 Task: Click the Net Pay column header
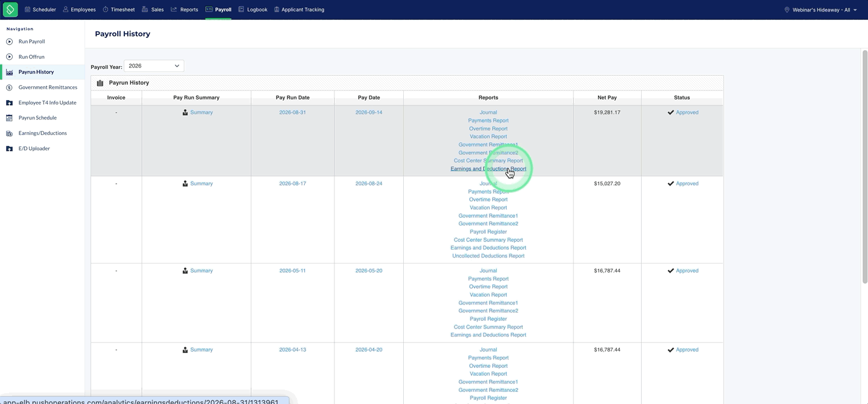607,98
